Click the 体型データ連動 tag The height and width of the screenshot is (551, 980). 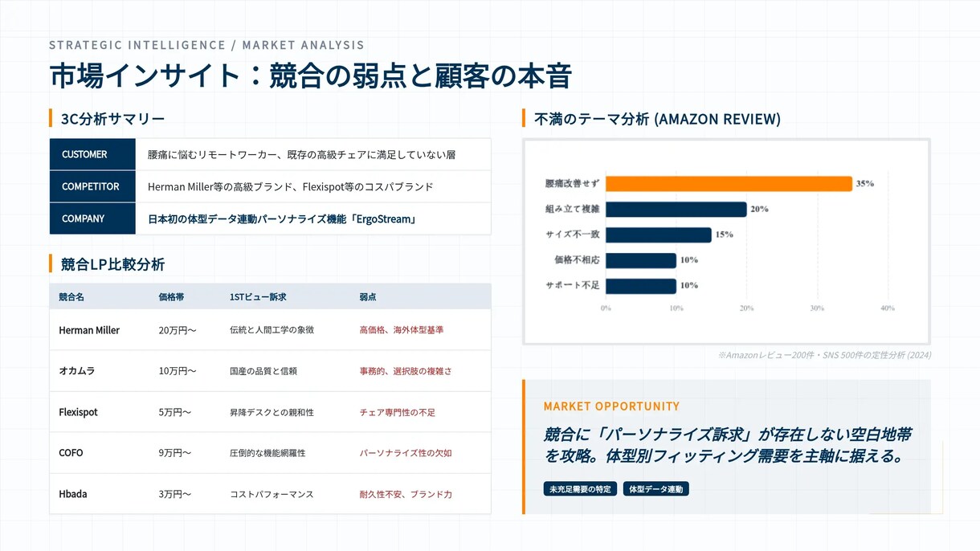pyautogui.click(x=655, y=488)
